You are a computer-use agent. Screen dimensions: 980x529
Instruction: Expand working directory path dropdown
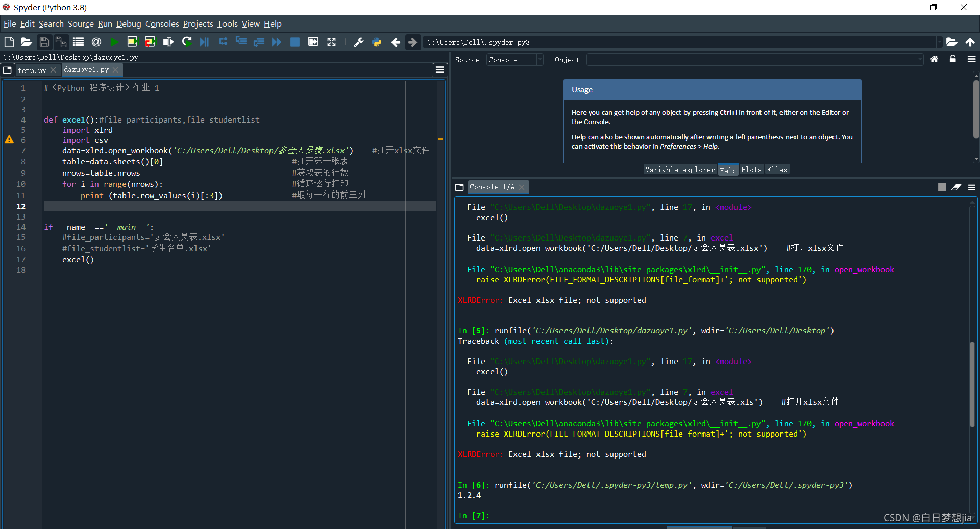939,42
